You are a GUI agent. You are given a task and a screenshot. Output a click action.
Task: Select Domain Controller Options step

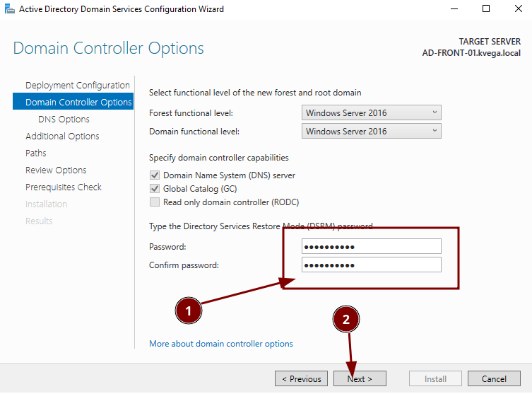click(78, 103)
